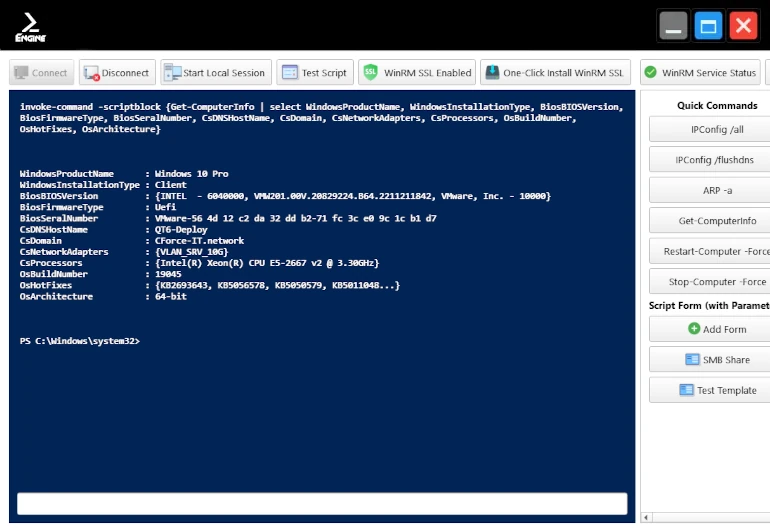Click the Engine logo icon
770x532 pixels.
click(30, 28)
